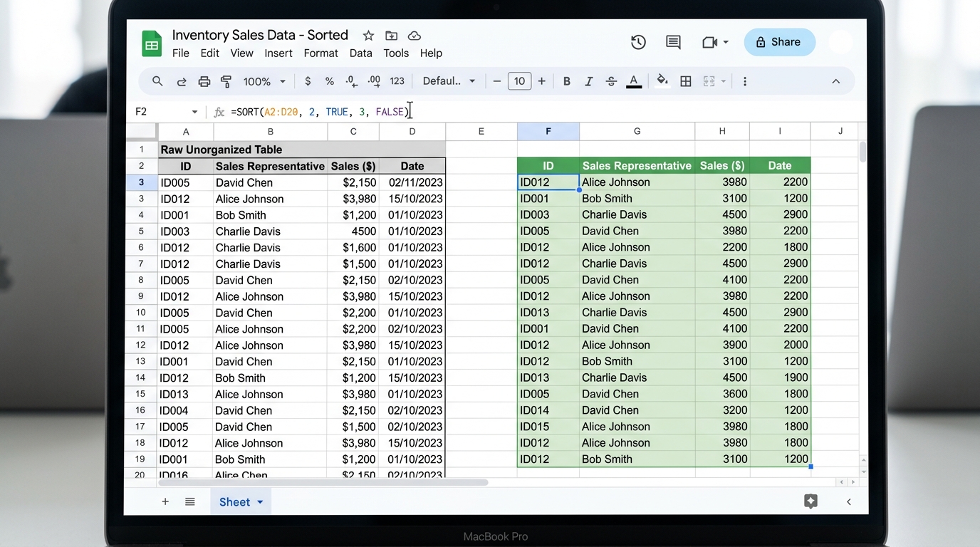Open the text color picker

point(634,81)
